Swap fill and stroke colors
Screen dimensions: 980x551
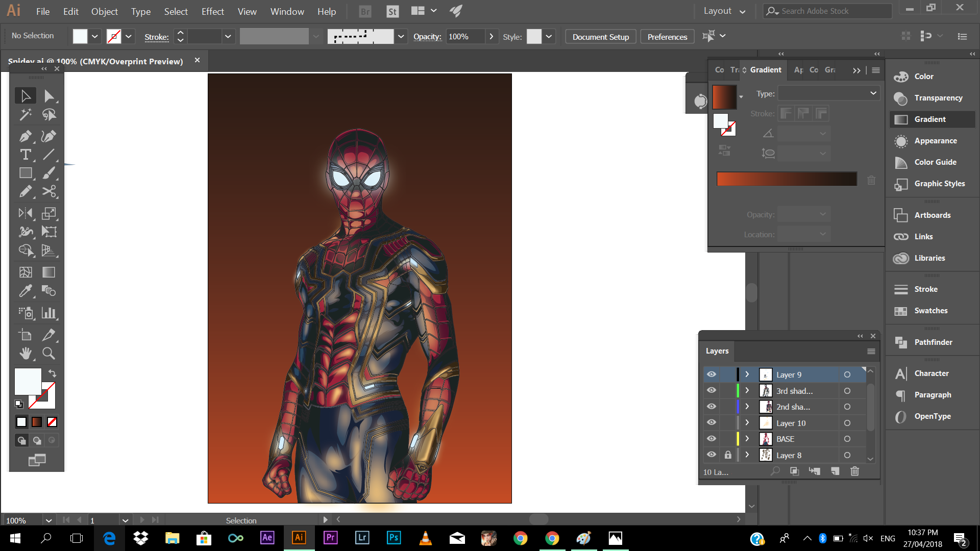pyautogui.click(x=52, y=373)
